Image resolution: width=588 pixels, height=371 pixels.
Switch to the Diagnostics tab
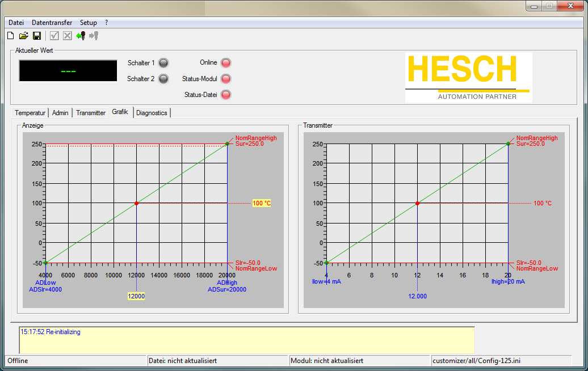[152, 113]
